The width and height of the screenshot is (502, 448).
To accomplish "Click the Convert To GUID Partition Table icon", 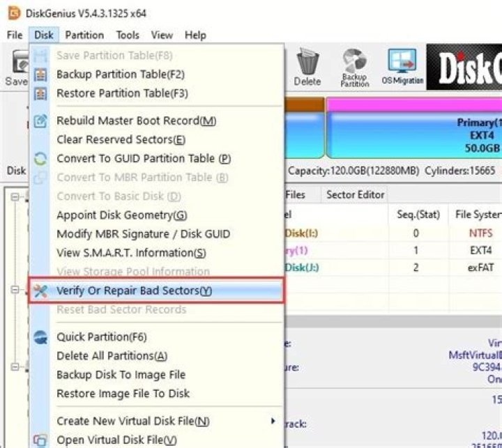I will point(40,159).
